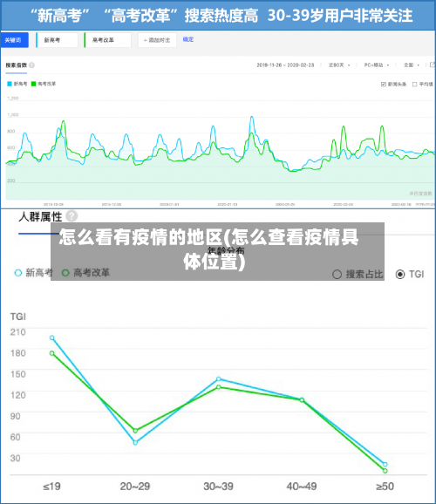436x504 pixels.
Task: Select the 搜索占比 radio button
Action: (x=337, y=275)
